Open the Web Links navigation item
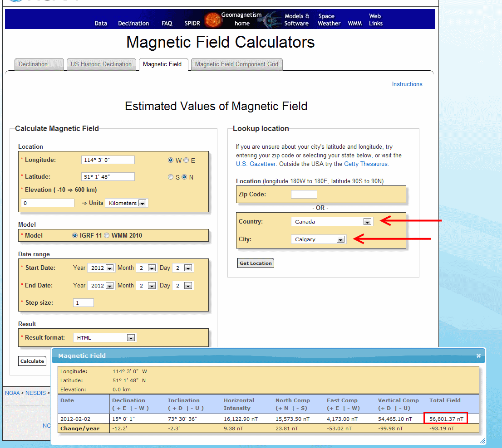This screenshot has width=502, height=448. click(375, 20)
